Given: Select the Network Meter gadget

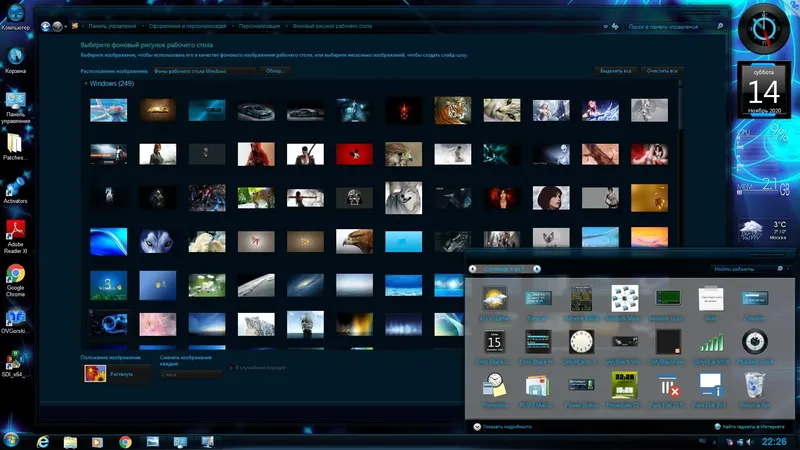Looking at the screenshot, I should 581,303.
